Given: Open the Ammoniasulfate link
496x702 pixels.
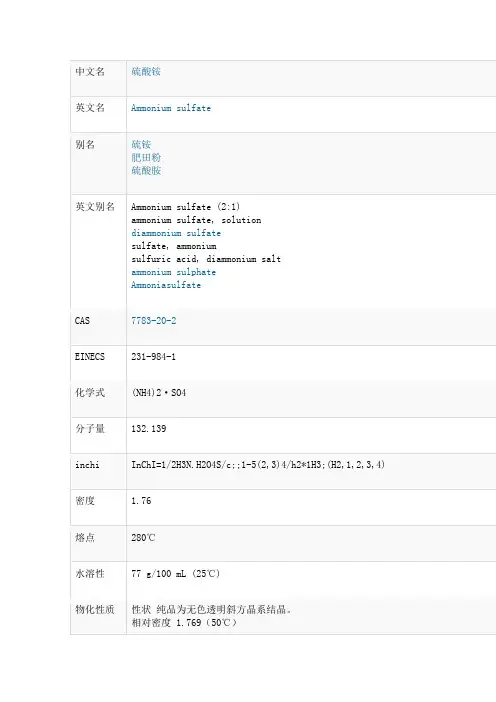Looking at the screenshot, I should 166,285.
